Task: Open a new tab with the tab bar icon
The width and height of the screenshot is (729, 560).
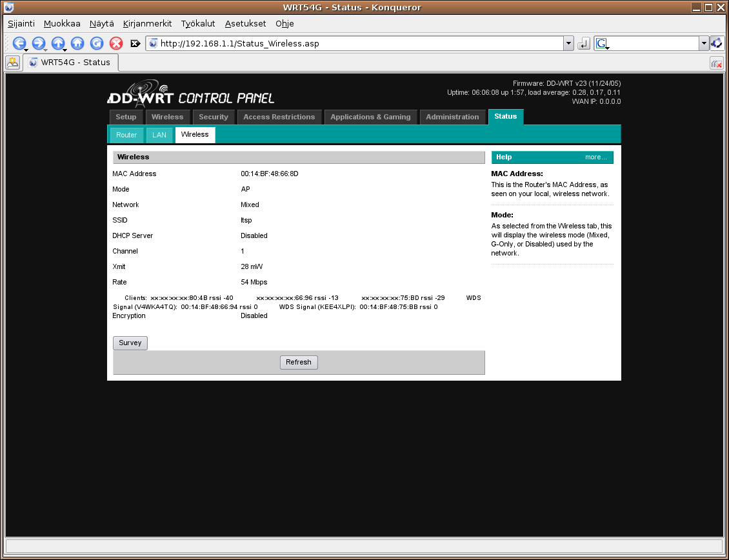Action: pyautogui.click(x=12, y=63)
